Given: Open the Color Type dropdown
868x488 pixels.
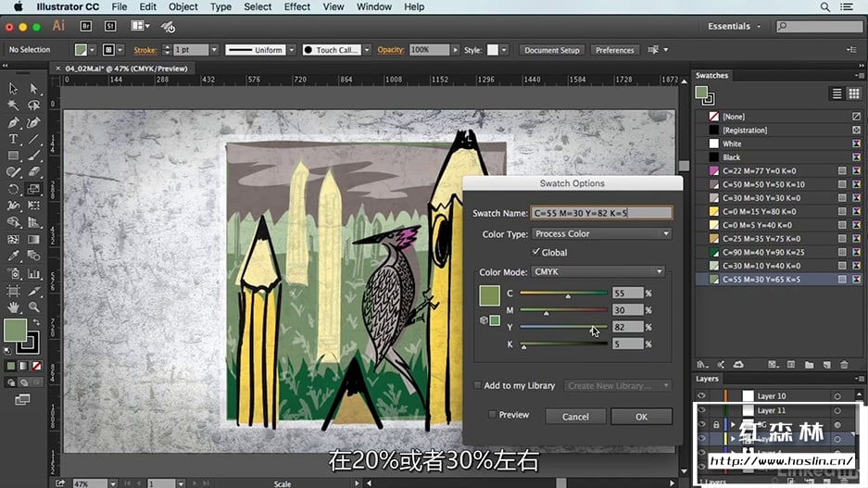Looking at the screenshot, I should (601, 234).
